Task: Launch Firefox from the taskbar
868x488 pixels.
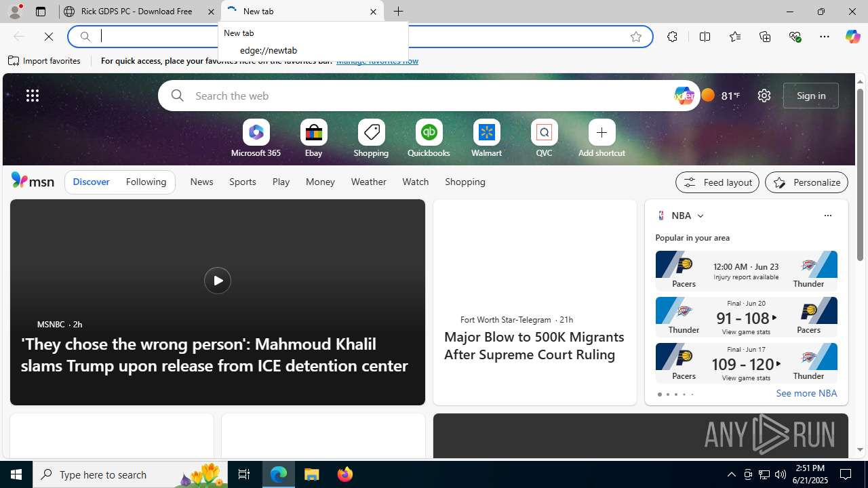Action: pyautogui.click(x=344, y=474)
